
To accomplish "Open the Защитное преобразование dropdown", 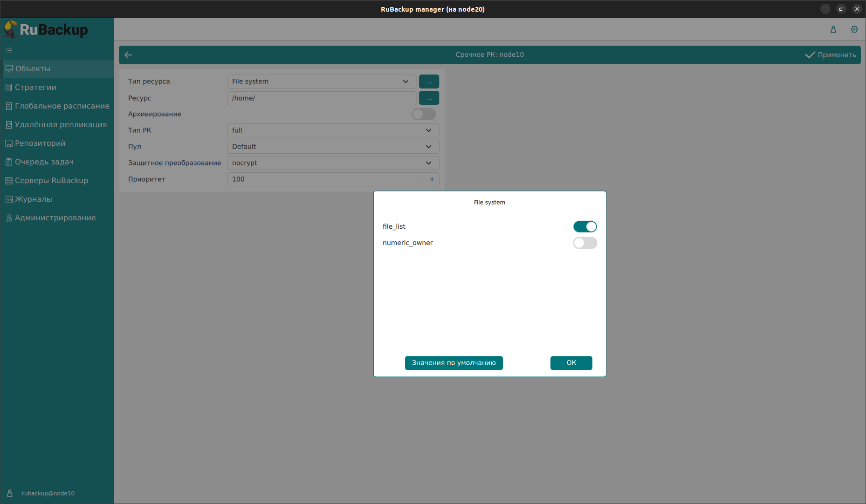I will (x=333, y=163).
